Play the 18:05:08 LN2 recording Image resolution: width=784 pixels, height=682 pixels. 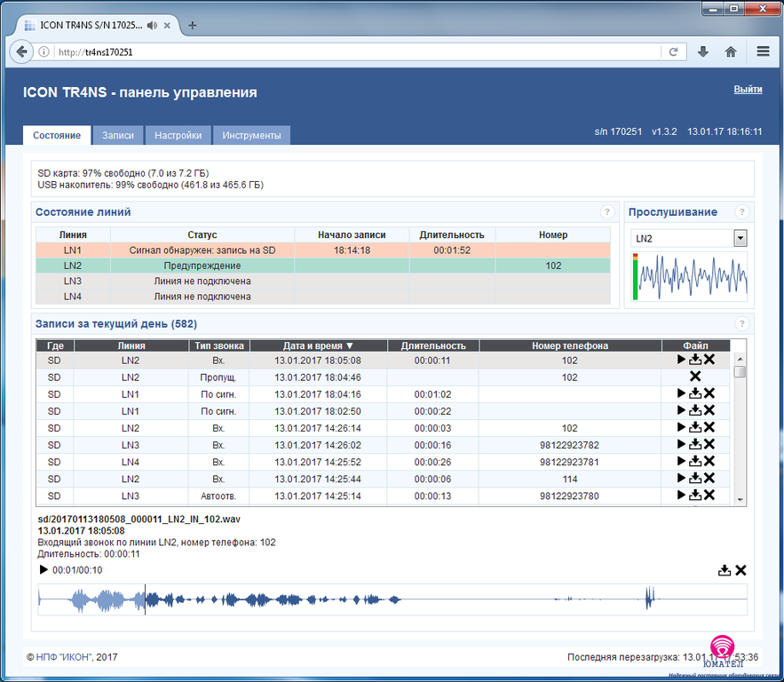pyautogui.click(x=681, y=359)
